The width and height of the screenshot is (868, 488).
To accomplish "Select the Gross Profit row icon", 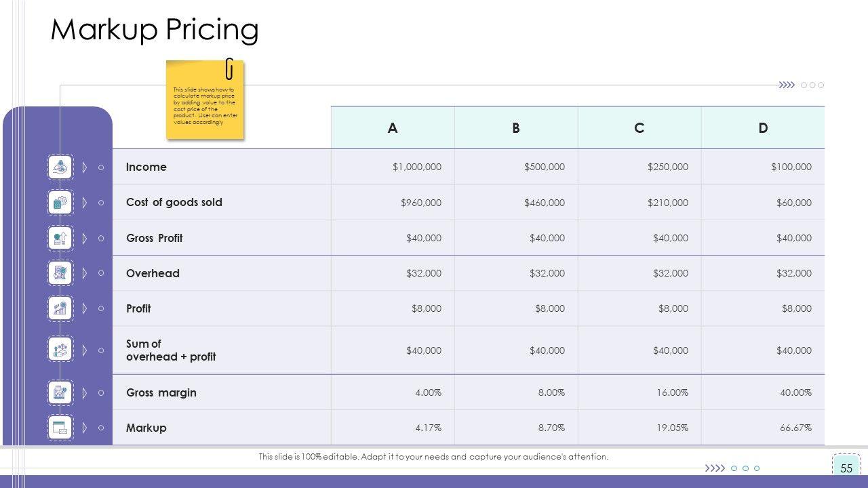I will (x=60, y=238).
